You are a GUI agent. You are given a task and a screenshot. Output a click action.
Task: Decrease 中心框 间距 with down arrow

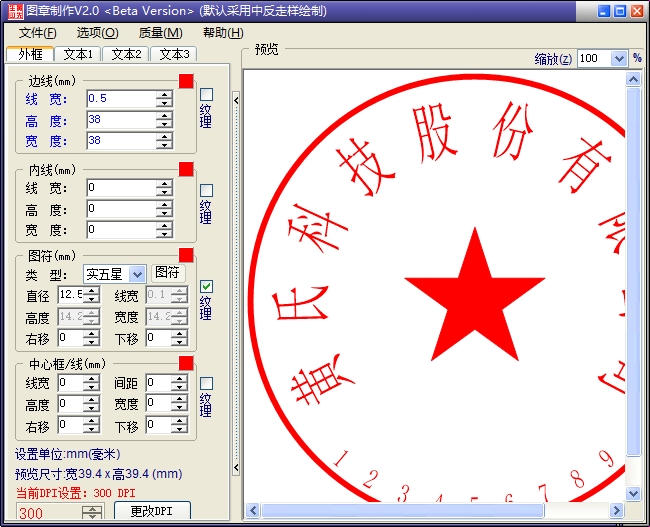point(179,387)
